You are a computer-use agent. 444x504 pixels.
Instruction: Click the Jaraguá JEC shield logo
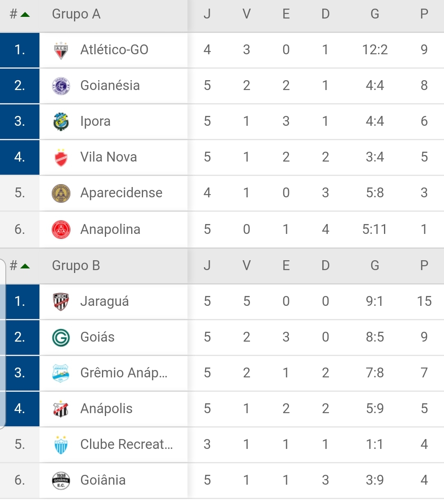coord(61,302)
